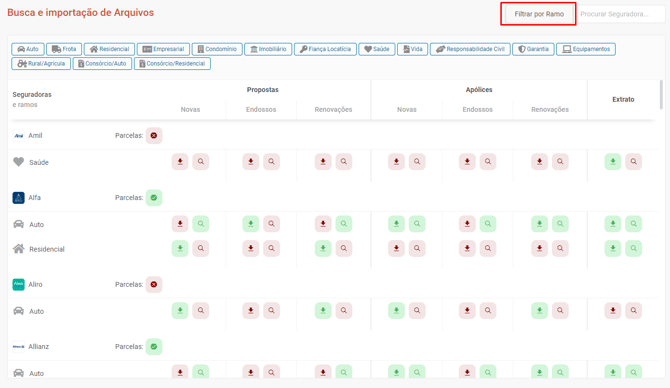This screenshot has width=670, height=388.
Task: Search Alfa Auto Apólices Endossos files
Action: pos(488,224)
